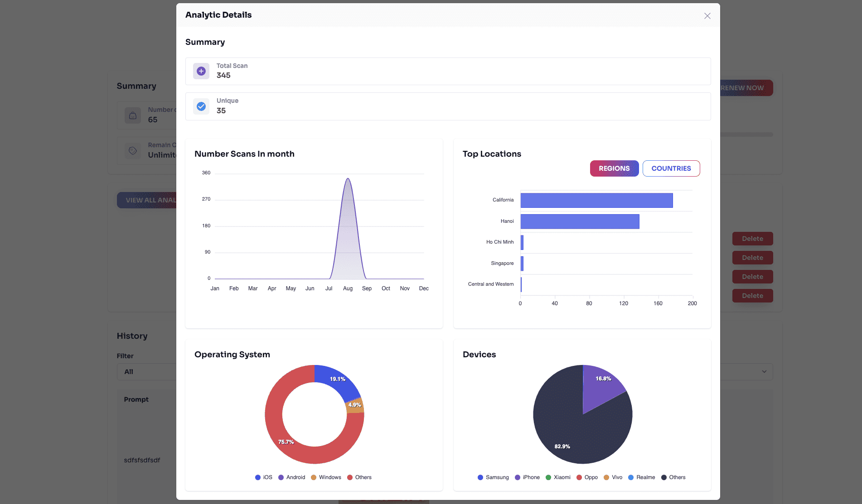The width and height of the screenshot is (862, 504).
Task: Click the California bar in Top Locations
Action: (596, 200)
